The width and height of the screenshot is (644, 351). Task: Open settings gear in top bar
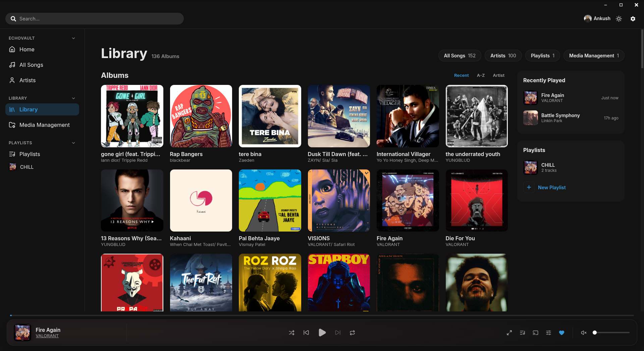633,19
